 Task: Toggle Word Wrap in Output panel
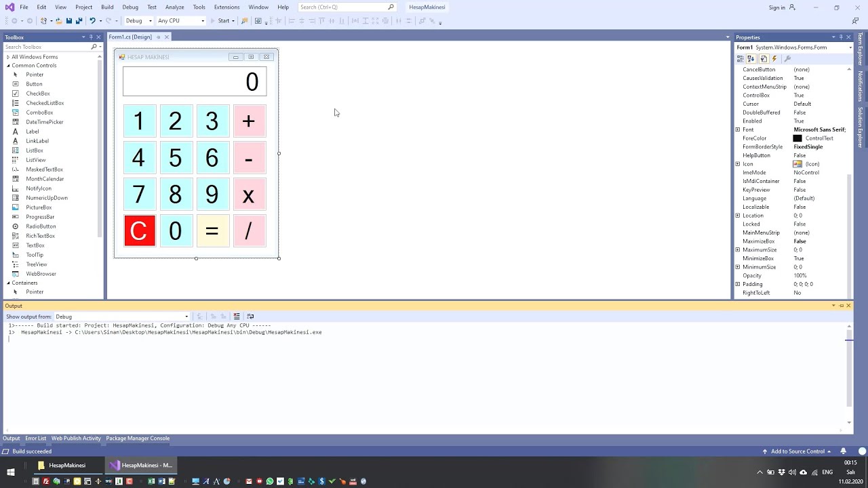click(250, 317)
